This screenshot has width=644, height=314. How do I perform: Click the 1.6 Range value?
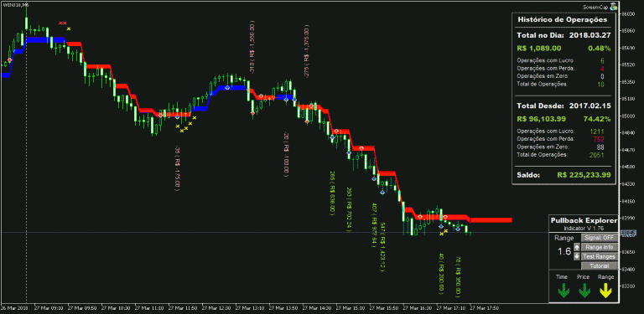(x=563, y=252)
